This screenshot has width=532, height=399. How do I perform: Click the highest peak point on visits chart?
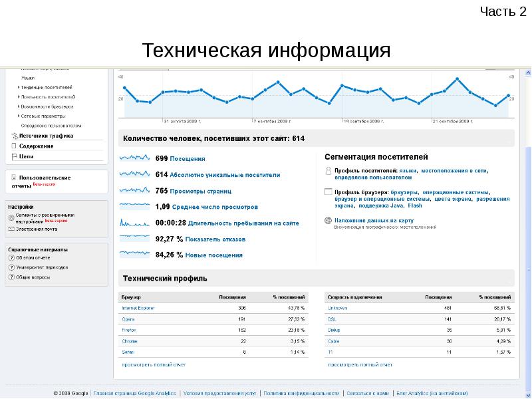click(x=457, y=79)
